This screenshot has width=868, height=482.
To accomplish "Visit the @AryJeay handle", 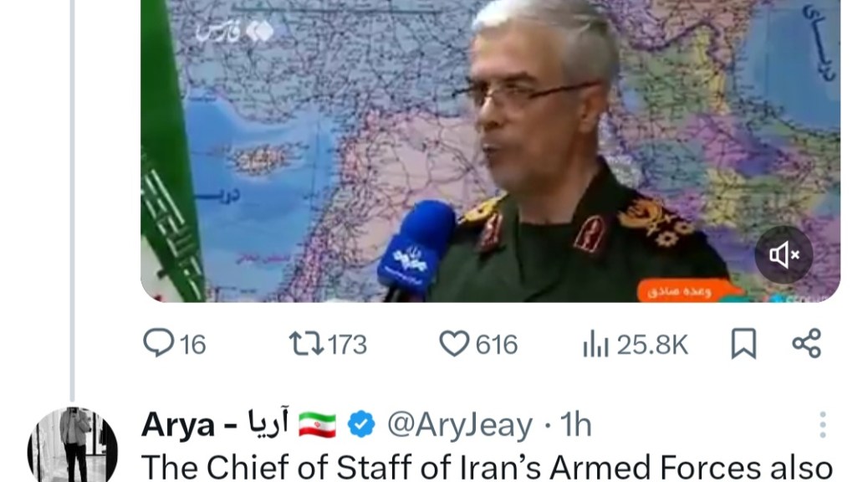I will (460, 425).
